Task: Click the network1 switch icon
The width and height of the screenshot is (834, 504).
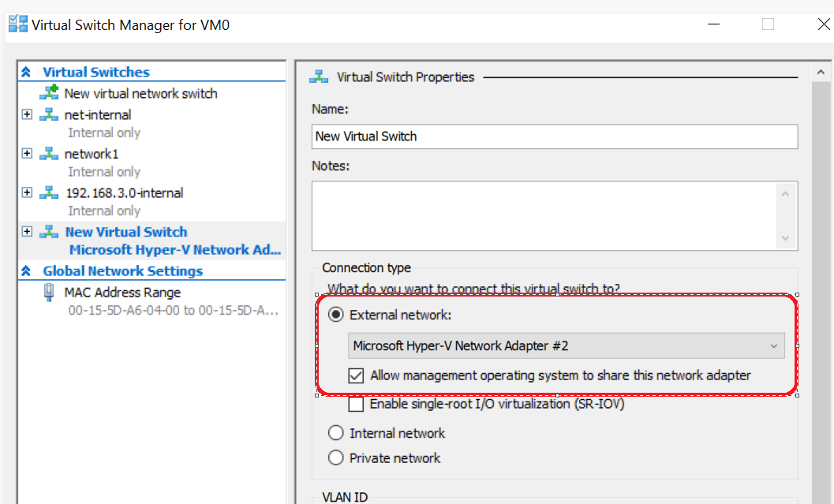Action: click(x=49, y=154)
